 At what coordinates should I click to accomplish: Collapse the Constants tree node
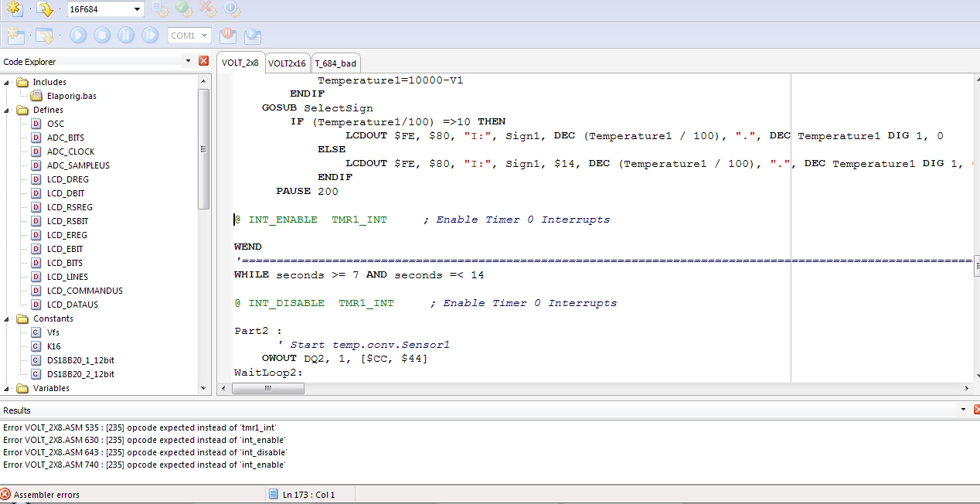point(8,318)
